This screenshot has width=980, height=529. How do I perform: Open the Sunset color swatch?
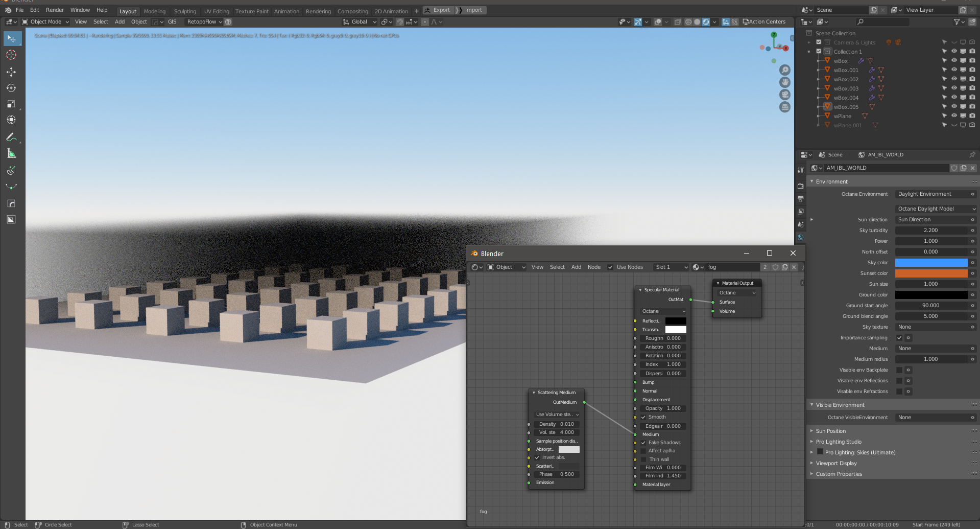coord(931,273)
